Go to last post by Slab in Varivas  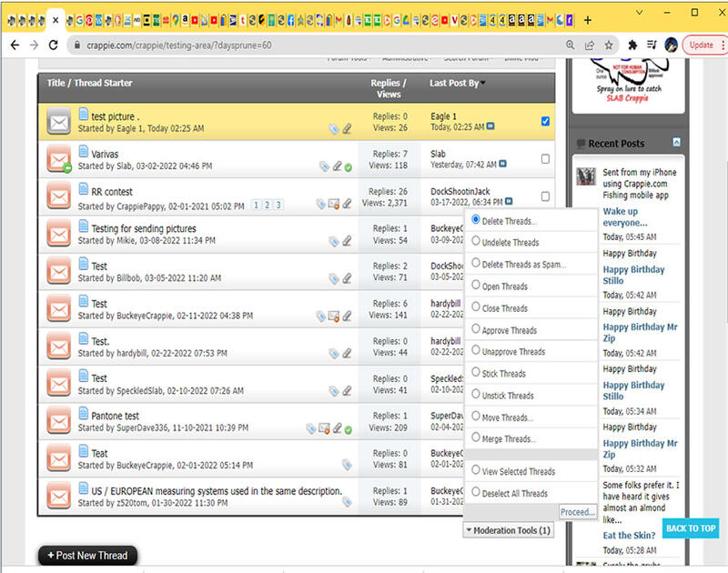pos(502,164)
